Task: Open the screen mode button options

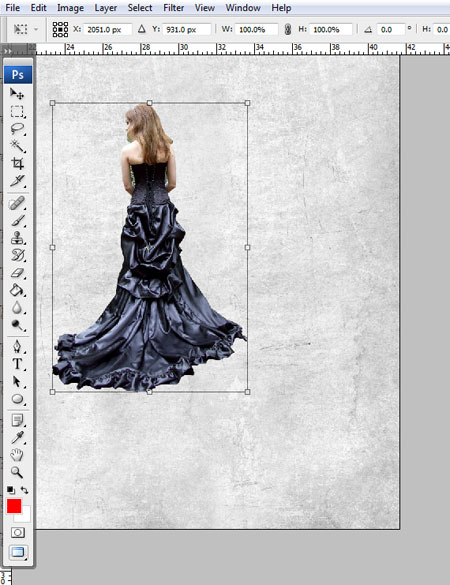Action: pyautogui.click(x=18, y=552)
